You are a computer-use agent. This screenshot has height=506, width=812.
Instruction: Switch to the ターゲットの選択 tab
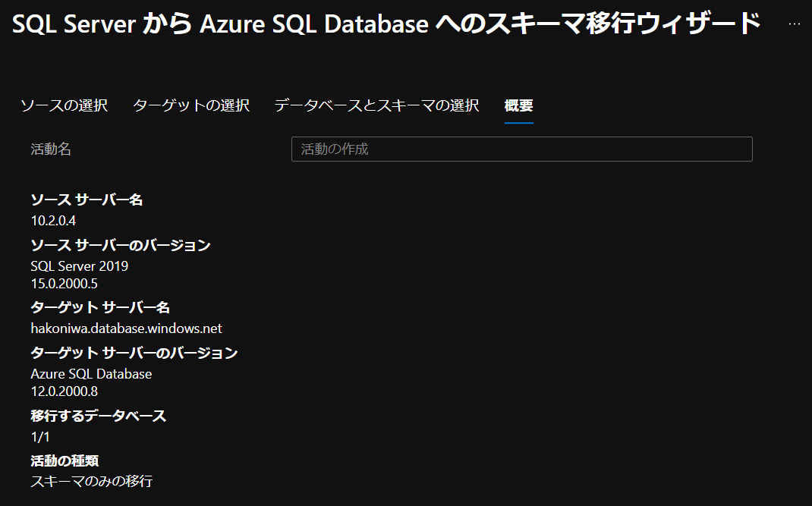click(192, 105)
